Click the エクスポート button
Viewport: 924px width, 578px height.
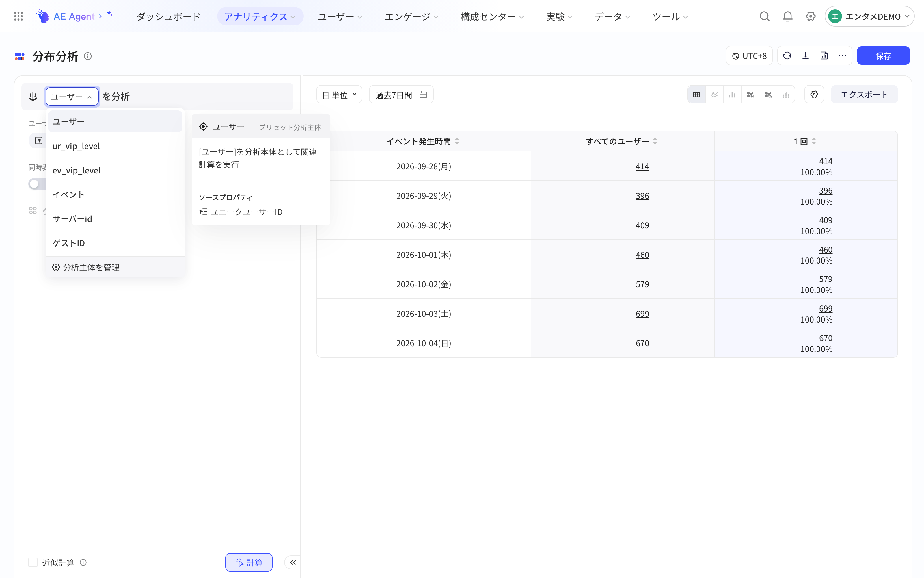pyautogui.click(x=864, y=95)
